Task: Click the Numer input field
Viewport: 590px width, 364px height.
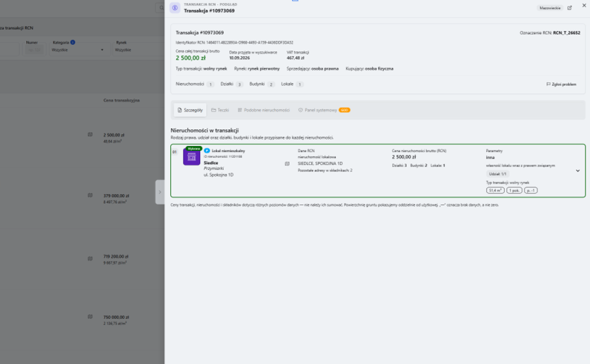Action: (x=34, y=50)
